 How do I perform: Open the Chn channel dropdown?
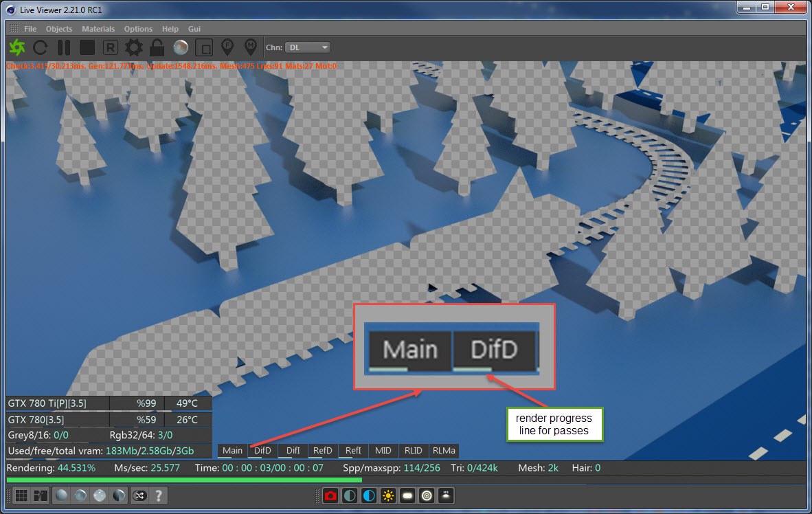[308, 47]
